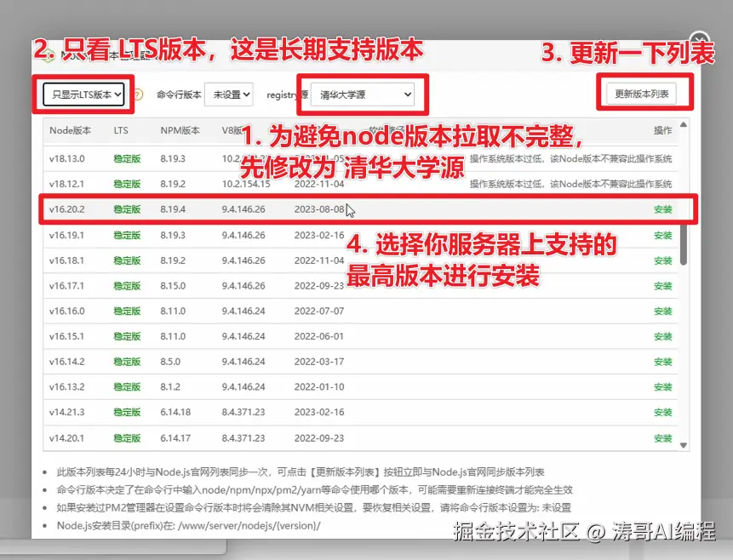
Task: Click the 稳定版 tag on the v16.20.2 row
Action: pos(125,207)
